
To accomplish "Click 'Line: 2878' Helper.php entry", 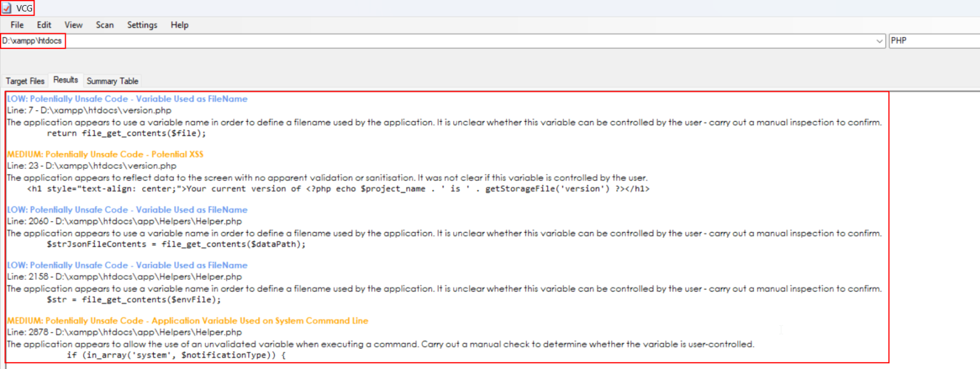I will tap(124, 332).
